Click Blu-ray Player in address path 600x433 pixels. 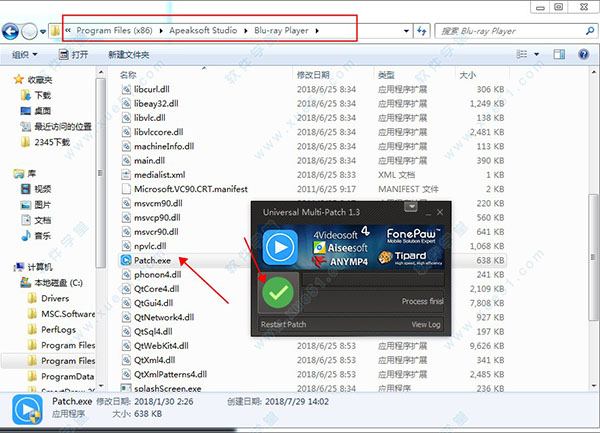(281, 31)
